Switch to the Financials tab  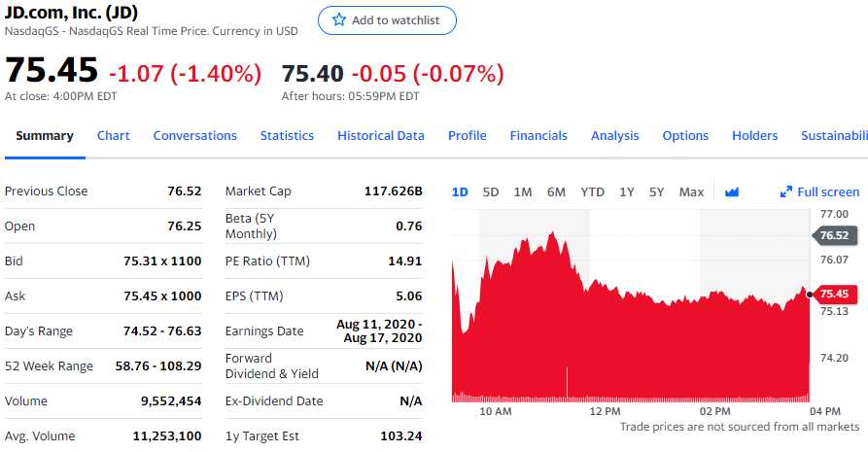click(538, 135)
